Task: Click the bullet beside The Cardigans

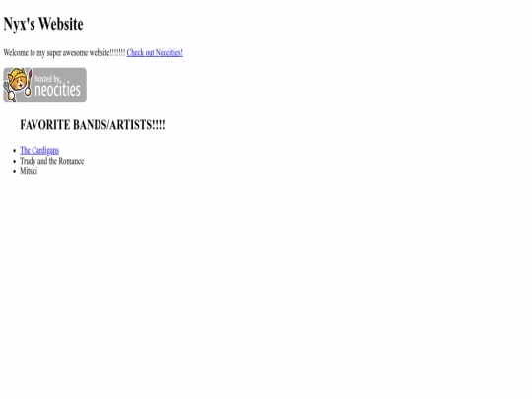Action: click(x=14, y=151)
